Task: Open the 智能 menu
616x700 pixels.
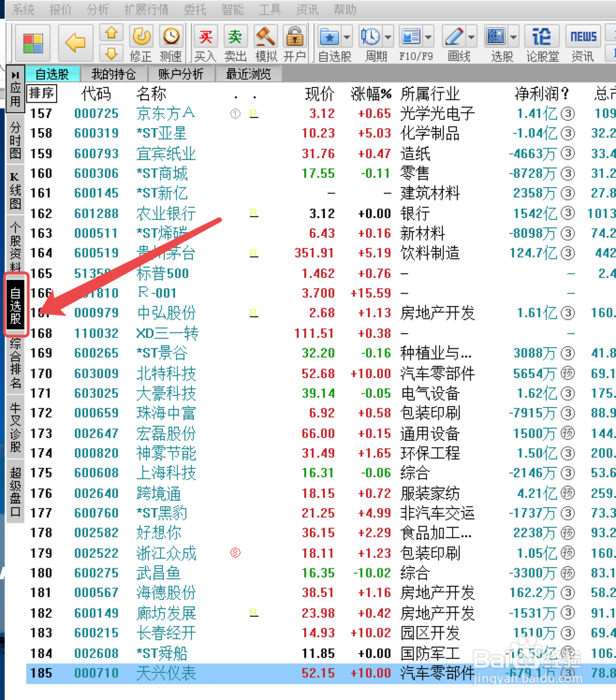Action: click(232, 9)
